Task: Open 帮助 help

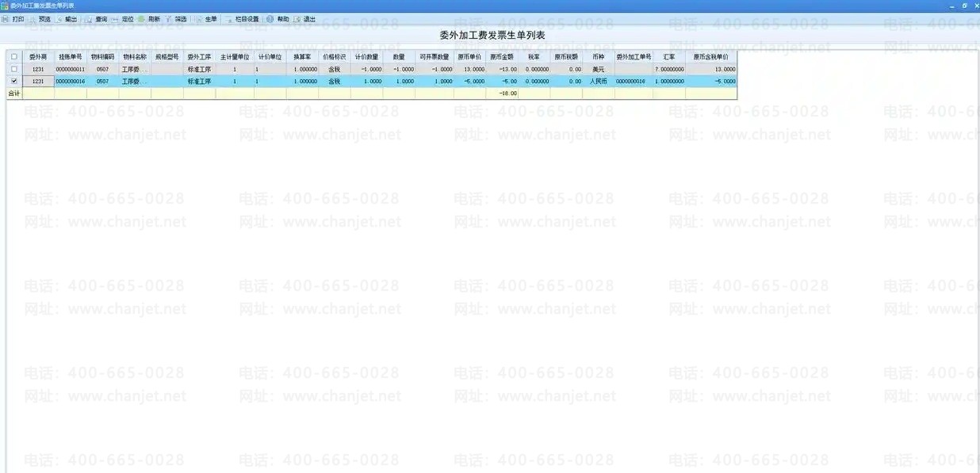Action: 278,19
